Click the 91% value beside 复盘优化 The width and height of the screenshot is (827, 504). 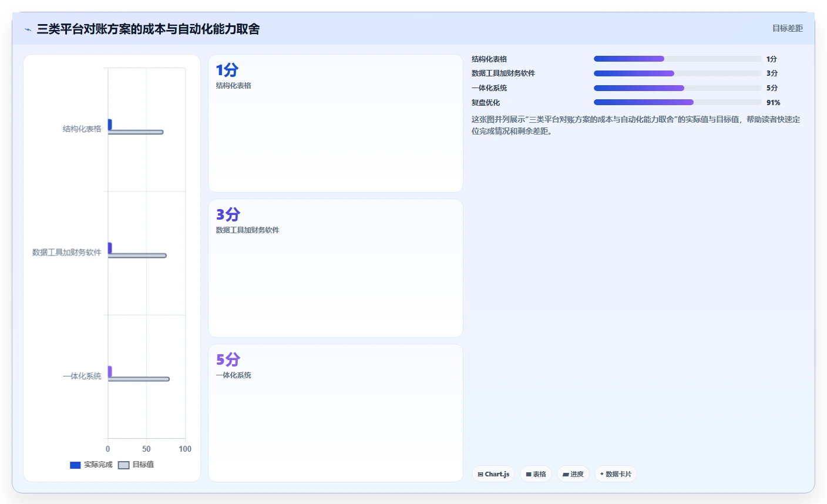pos(774,103)
